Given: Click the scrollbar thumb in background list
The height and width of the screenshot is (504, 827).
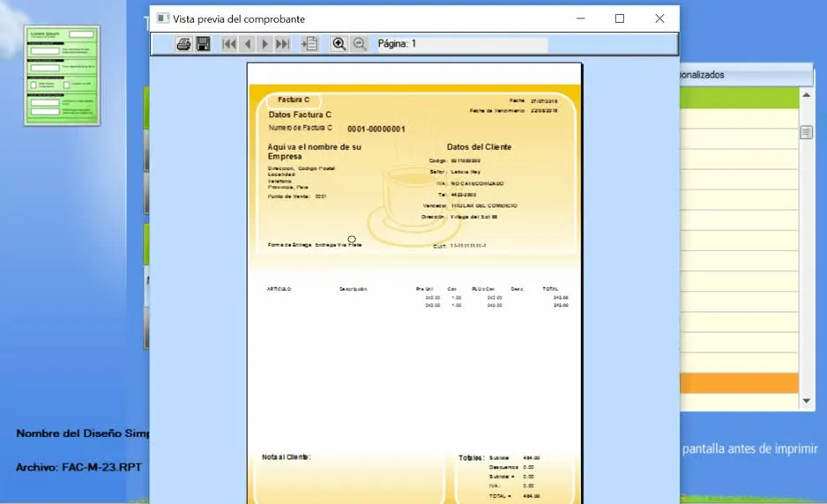Looking at the screenshot, I should [x=806, y=132].
